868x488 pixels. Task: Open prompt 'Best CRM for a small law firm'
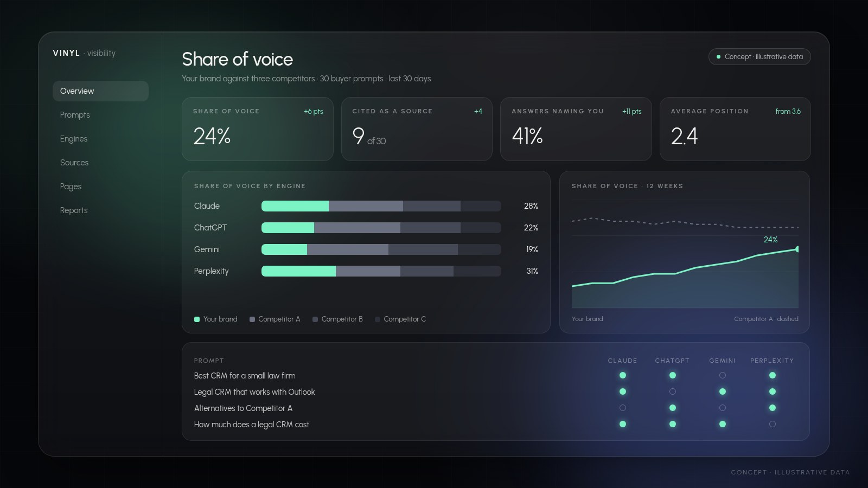coord(245,376)
